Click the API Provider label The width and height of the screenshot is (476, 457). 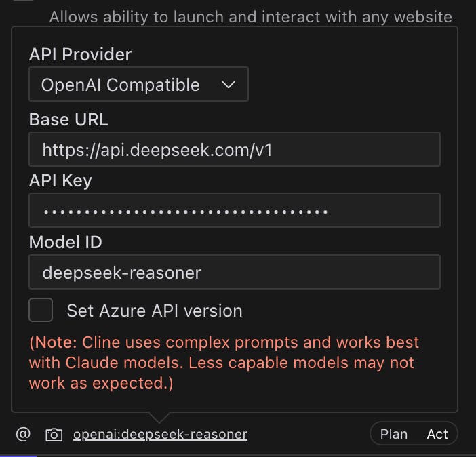(80, 54)
